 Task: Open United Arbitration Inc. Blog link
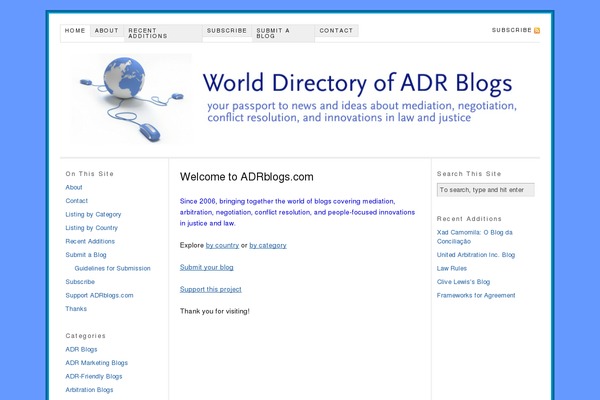(476, 255)
